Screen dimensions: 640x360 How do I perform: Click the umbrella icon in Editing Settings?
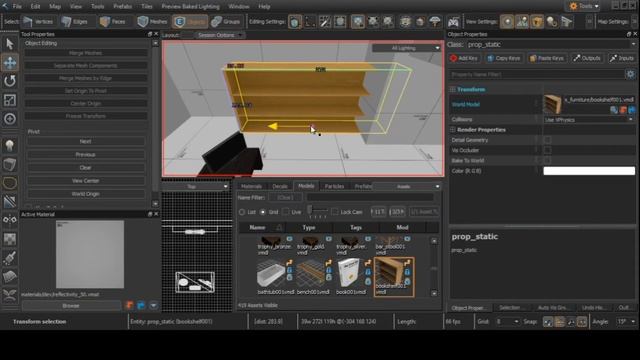point(435,22)
